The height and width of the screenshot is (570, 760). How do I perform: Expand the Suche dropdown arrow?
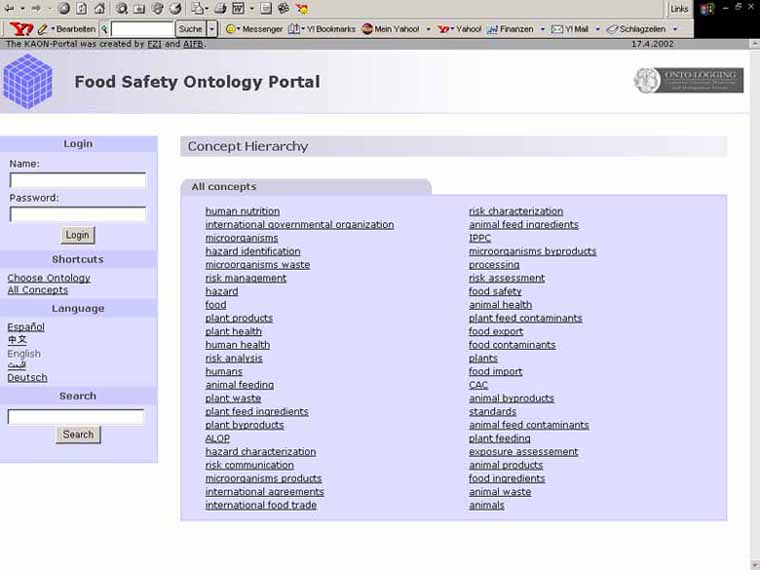tap(212, 29)
